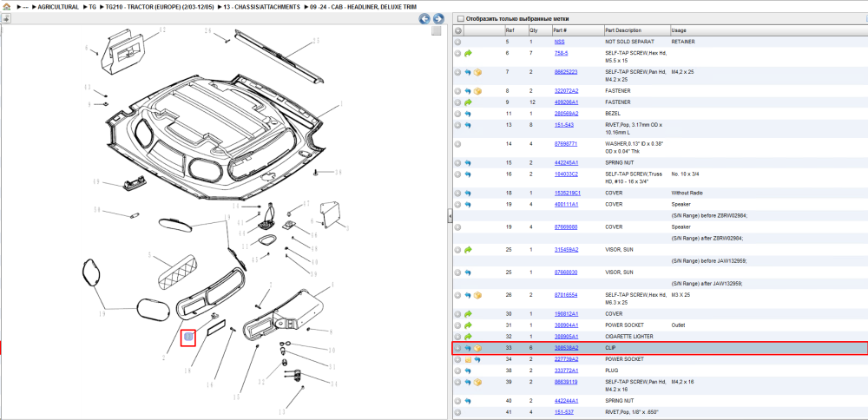Open 09-24 CAB HEADLINER breadcrumb
Viewport: 868px width, 420px height.
coord(364,7)
